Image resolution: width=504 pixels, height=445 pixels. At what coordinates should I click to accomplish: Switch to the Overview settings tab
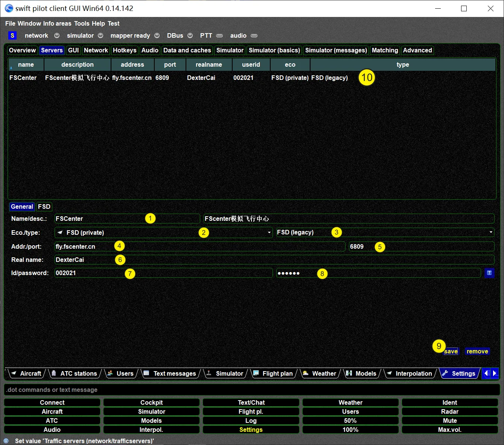click(x=22, y=50)
